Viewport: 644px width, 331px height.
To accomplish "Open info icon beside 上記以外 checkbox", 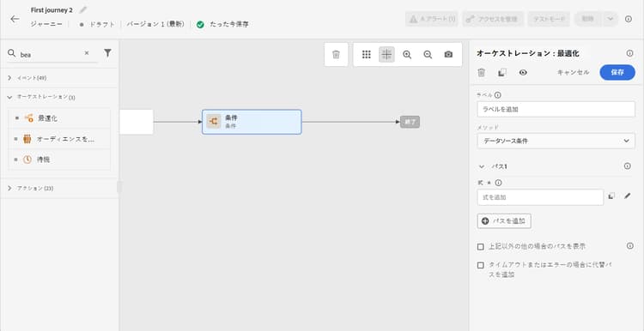I will (x=630, y=246).
